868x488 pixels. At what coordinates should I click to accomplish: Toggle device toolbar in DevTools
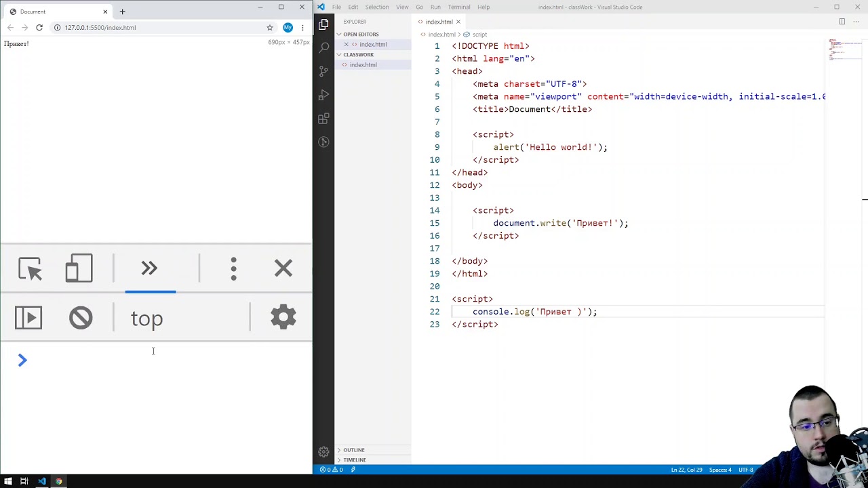[x=79, y=268]
